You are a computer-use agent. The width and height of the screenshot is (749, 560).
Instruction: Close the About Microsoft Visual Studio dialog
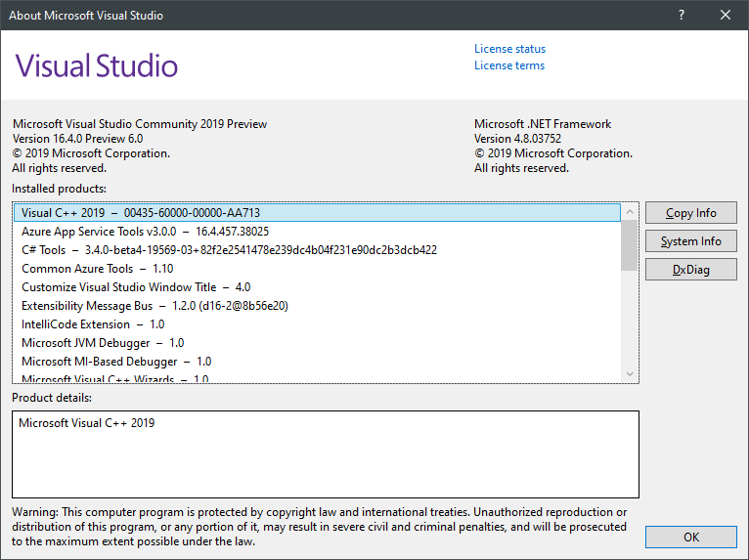(726, 16)
